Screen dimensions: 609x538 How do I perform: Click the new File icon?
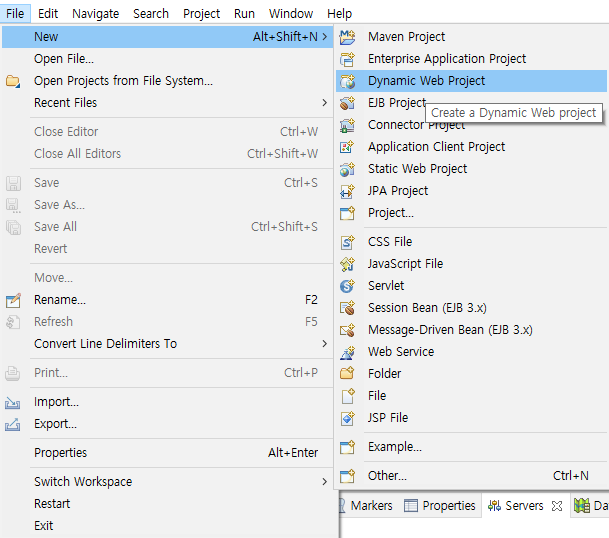click(347, 396)
